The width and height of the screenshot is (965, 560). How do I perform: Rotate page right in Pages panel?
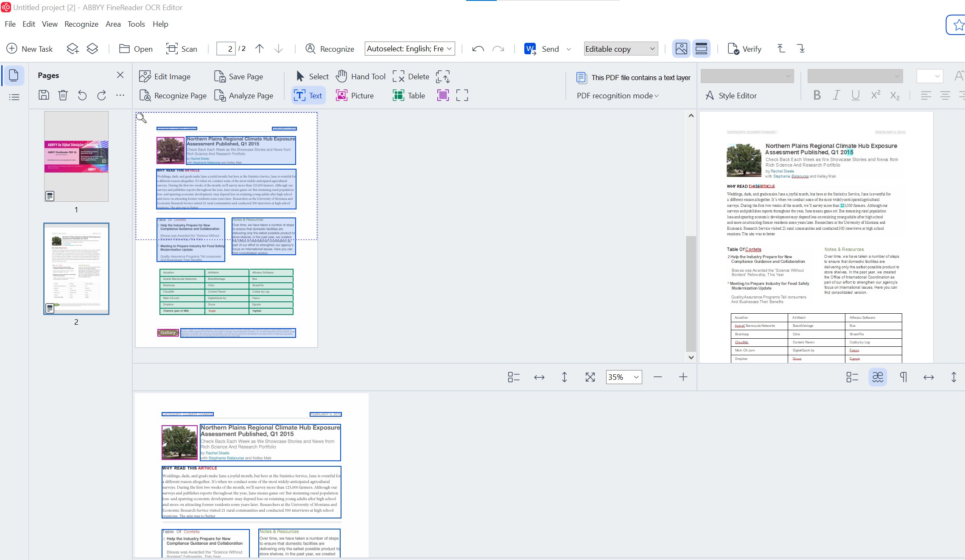pos(101,95)
